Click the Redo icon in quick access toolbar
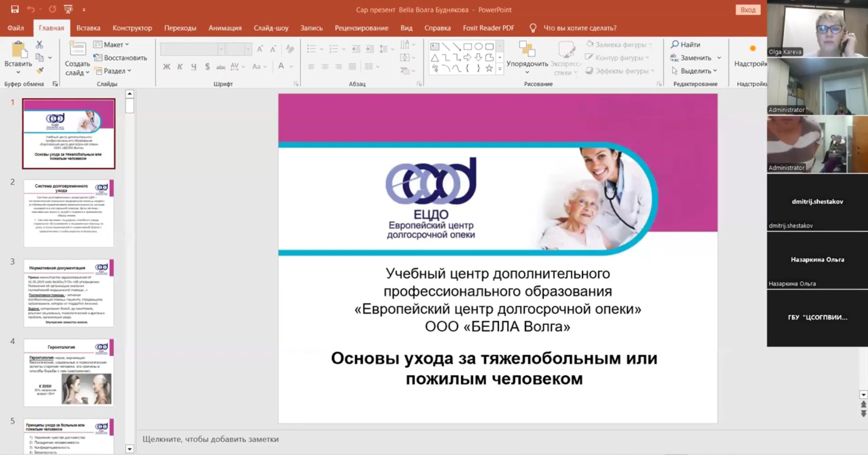Screen dimensions: 868x455 tap(52, 9)
